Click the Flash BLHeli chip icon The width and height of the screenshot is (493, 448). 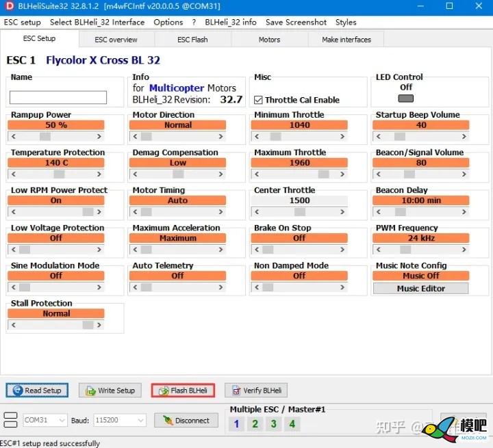[164, 391]
